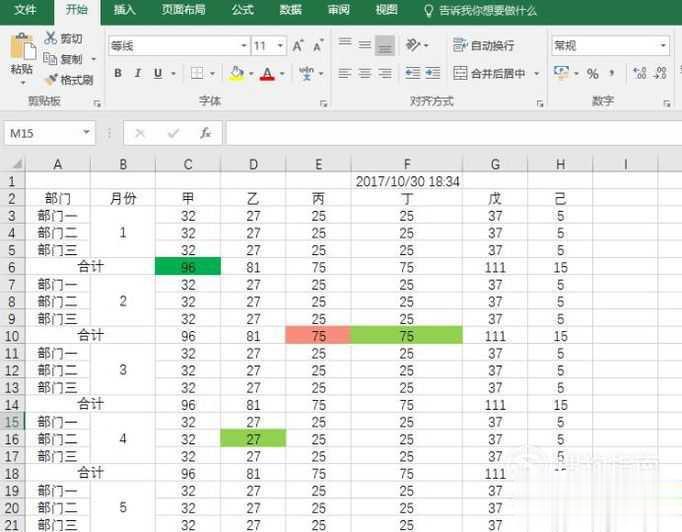Click the text orientation icon
682x532 pixels.
click(x=413, y=45)
